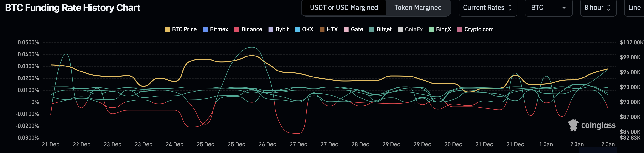
Task: Toggle BingX series in legend
Action: [x=440, y=29]
